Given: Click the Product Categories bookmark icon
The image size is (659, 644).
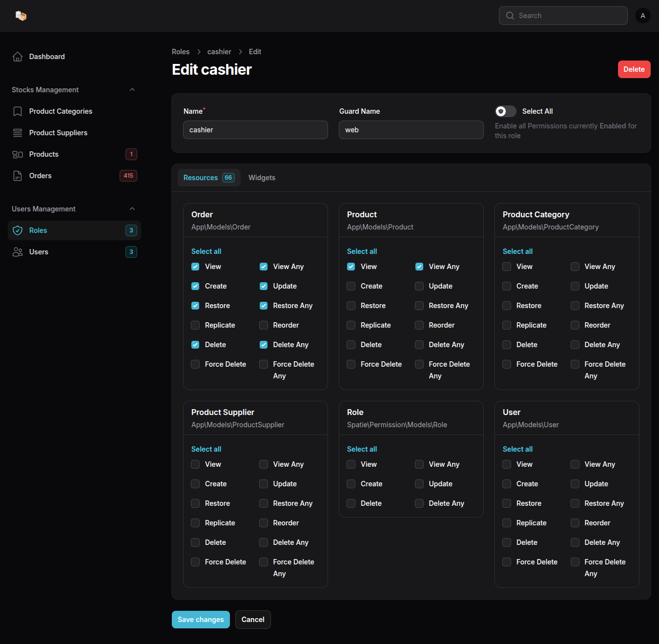Looking at the screenshot, I should 18,111.
